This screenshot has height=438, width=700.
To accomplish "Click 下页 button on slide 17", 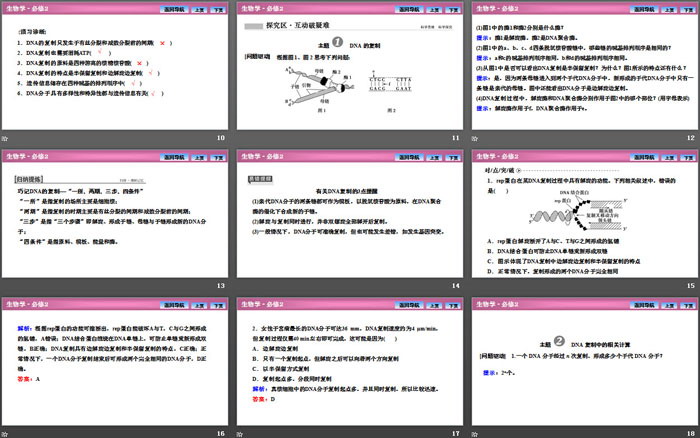I will pos(453,305).
